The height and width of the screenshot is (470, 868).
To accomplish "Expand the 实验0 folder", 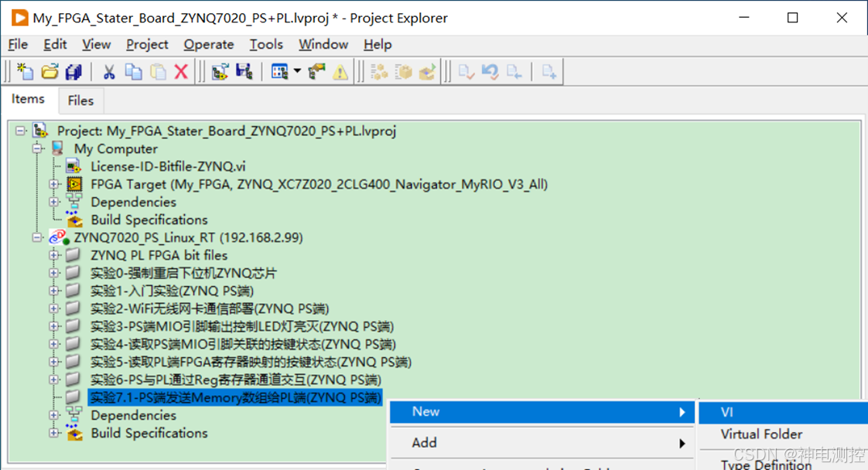I will [x=53, y=273].
